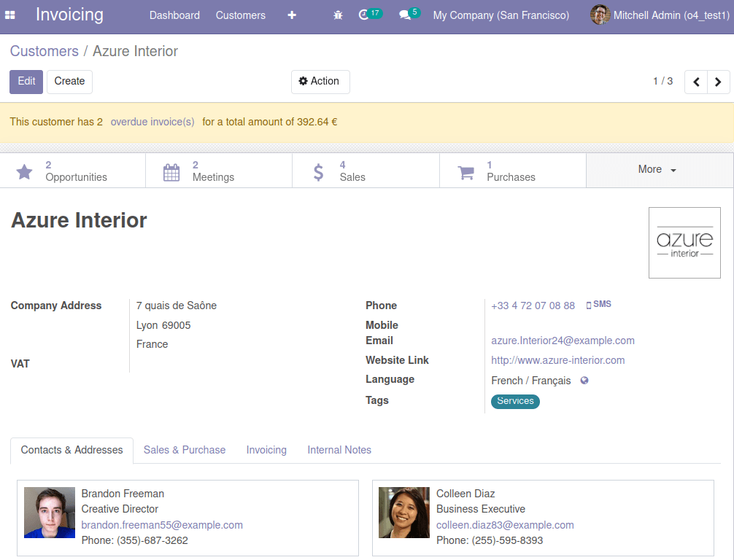Click the Meetings calendar icon
This screenshot has height=560, width=734.
pyautogui.click(x=171, y=172)
